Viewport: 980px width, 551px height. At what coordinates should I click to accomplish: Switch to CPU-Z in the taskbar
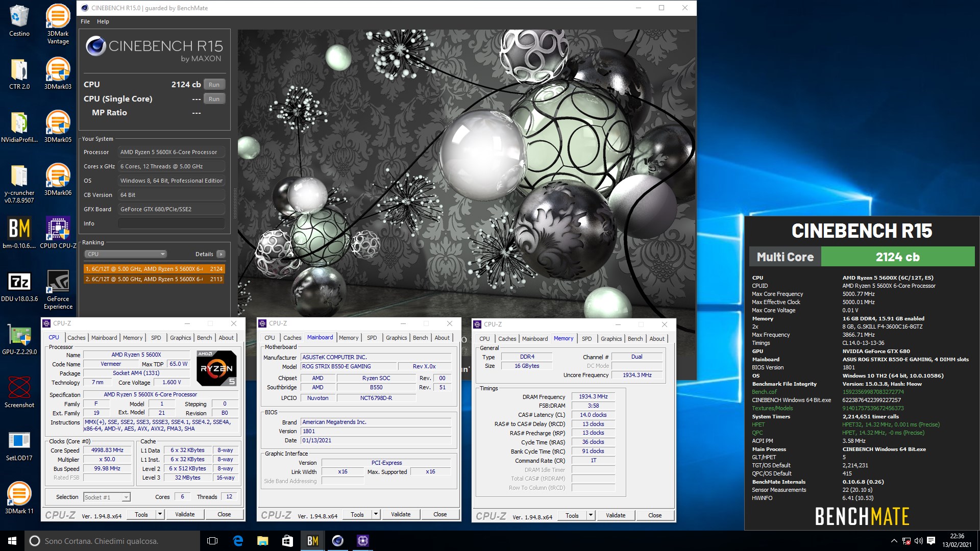tap(362, 541)
